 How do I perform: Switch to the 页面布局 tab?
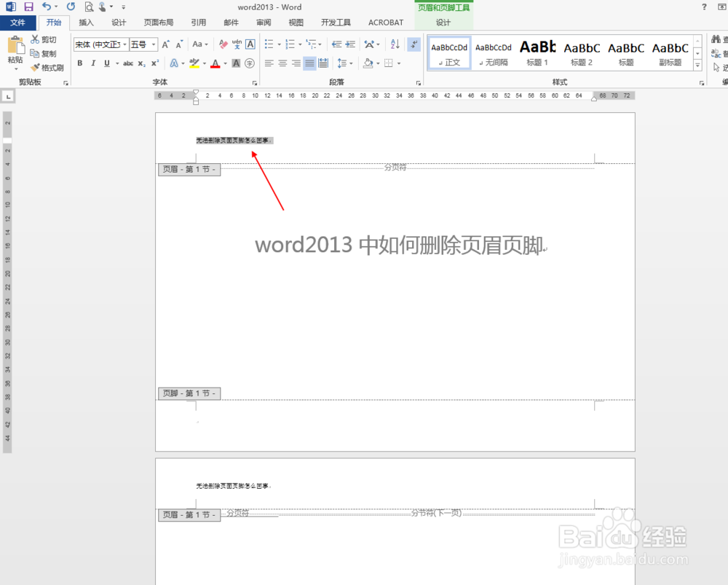[x=158, y=23]
